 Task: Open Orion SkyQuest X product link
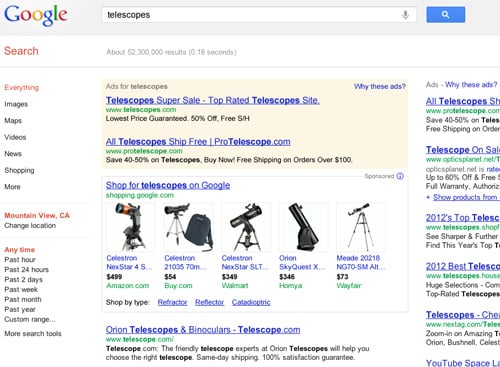(x=302, y=262)
